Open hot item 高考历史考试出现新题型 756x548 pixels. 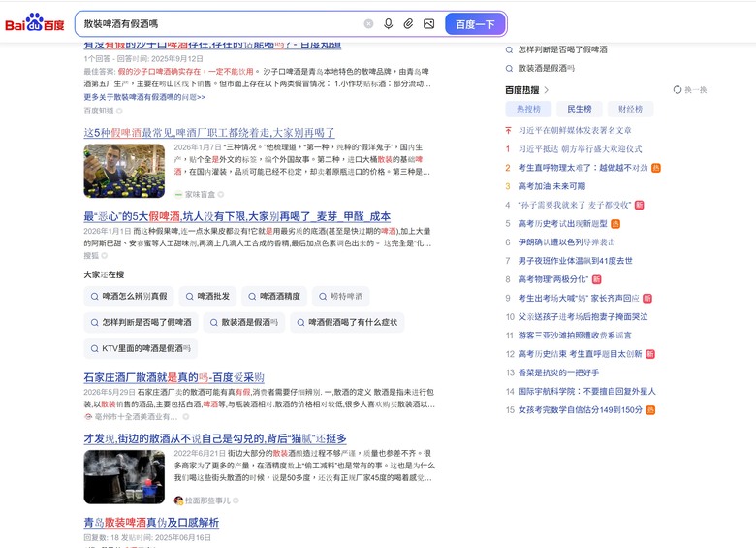click(563, 224)
